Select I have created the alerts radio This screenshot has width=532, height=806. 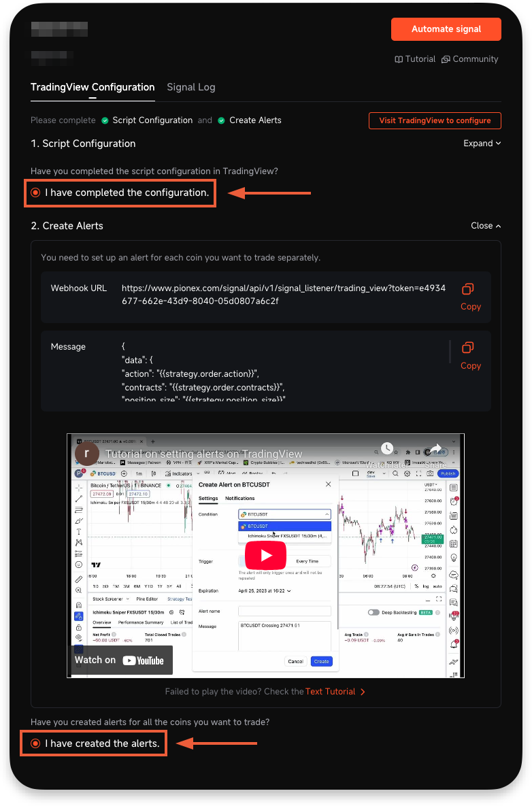(x=35, y=743)
